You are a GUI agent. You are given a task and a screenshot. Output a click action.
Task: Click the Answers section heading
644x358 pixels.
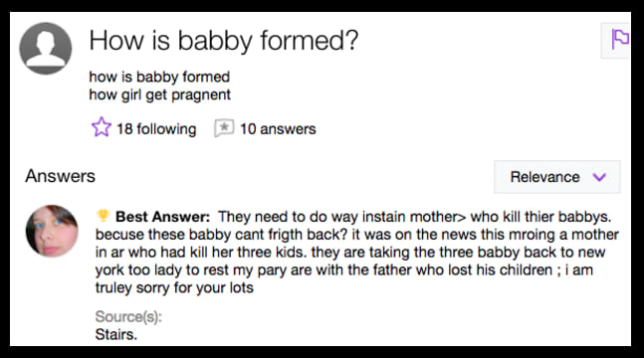click(61, 176)
